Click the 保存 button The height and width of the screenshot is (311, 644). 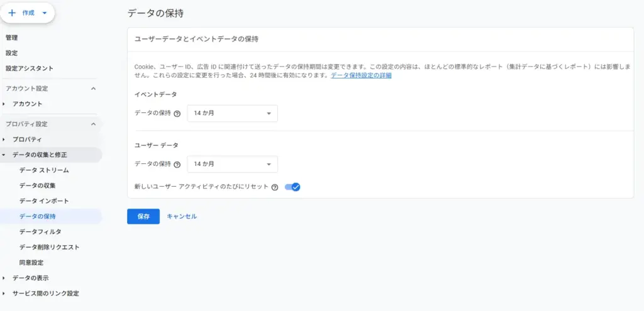click(143, 216)
